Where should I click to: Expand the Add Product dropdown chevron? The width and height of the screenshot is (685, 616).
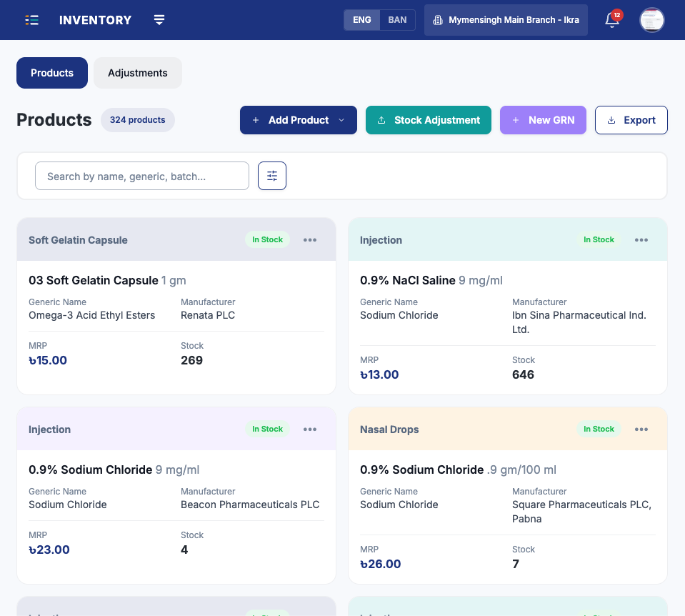341,120
